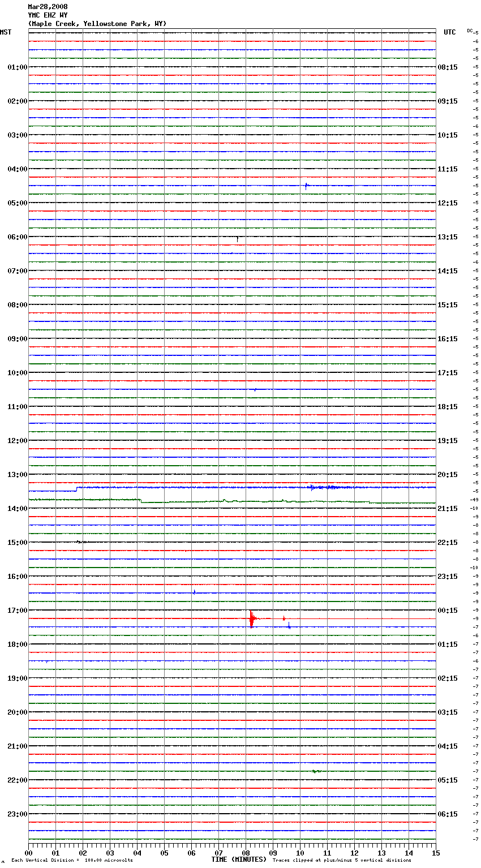This screenshot has width=481, height=868.
Task: Click the 08:15 UTC row label
Action: click(448, 67)
